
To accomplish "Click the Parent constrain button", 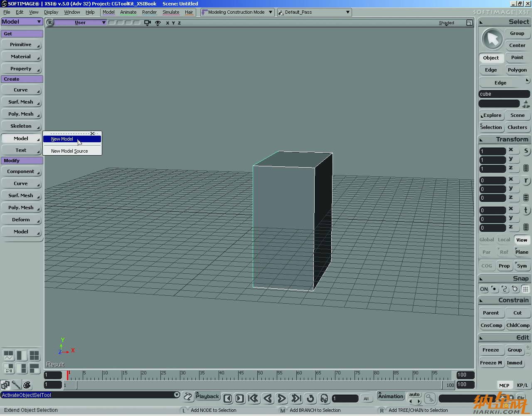I will pyautogui.click(x=491, y=313).
